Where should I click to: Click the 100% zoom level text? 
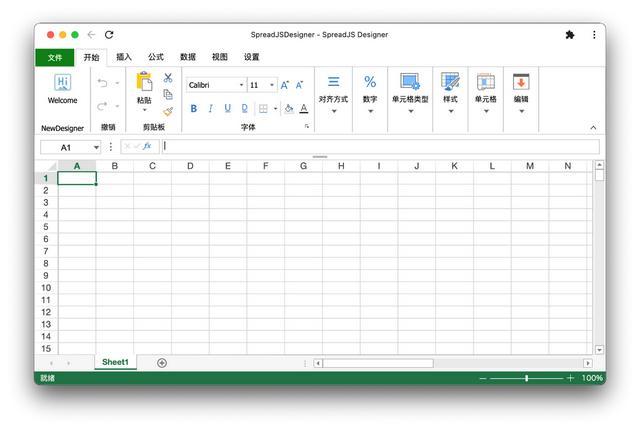pos(592,378)
